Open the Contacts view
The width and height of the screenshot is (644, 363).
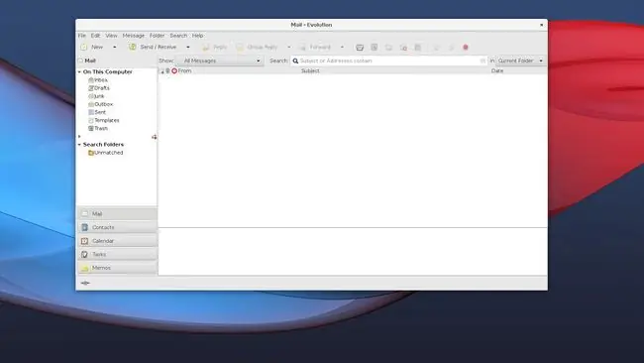click(x=117, y=227)
